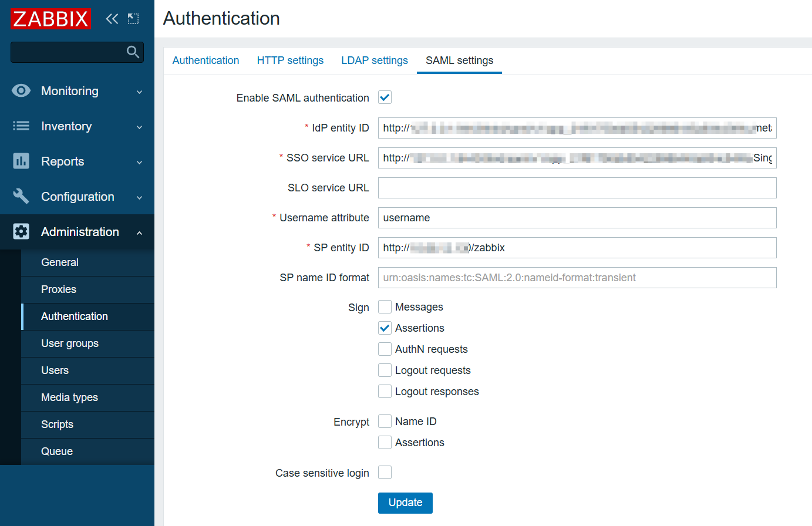Click the Monitoring eye icon
Image resolution: width=812 pixels, height=526 pixels.
click(x=21, y=90)
